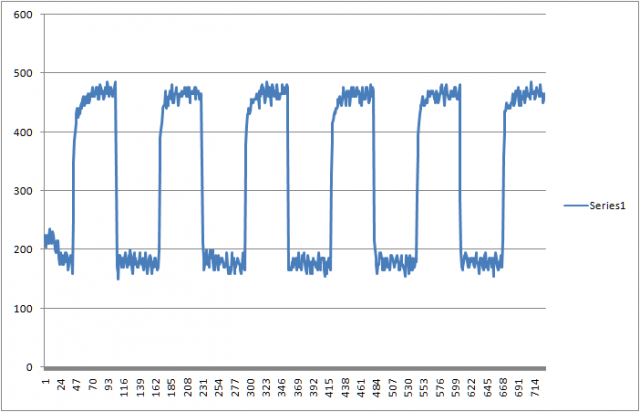Select the blue Series1 legend line key
The width and height of the screenshot is (640, 412).
pyautogui.click(x=574, y=204)
